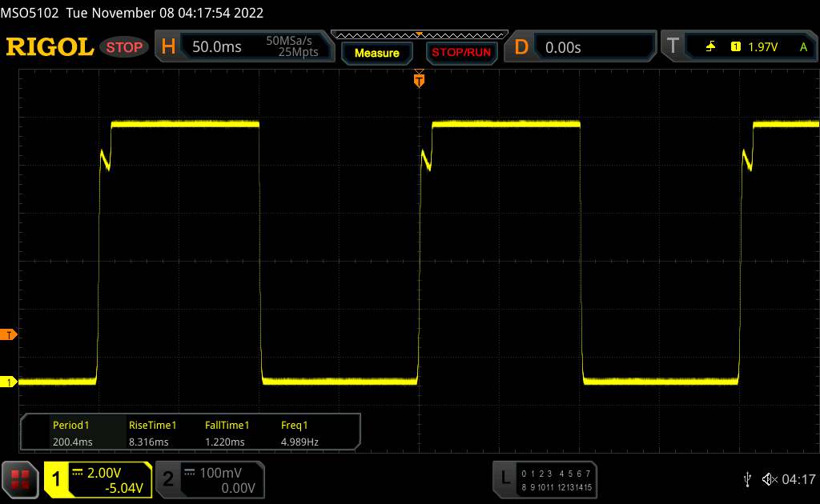Click the digital channels 0-15 list
The height and width of the screenshot is (504, 820).
[557, 481]
